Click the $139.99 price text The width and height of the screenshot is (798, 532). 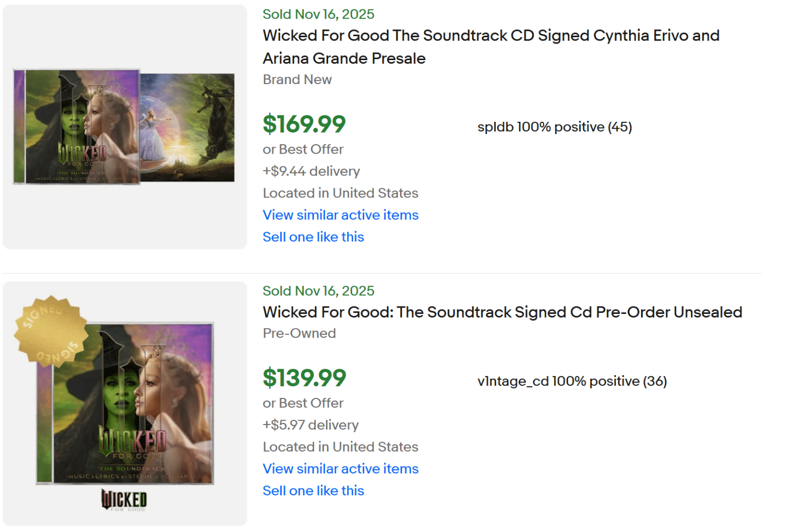304,378
